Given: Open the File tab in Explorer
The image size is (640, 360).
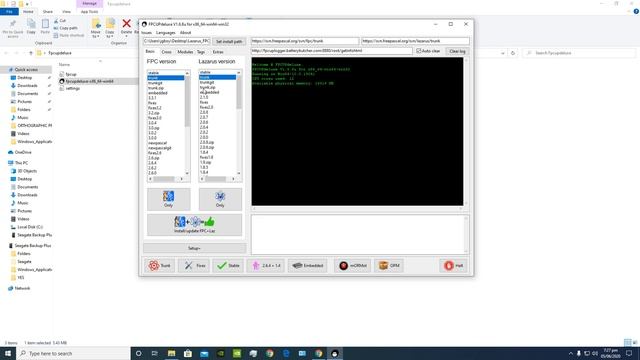Looking at the screenshot, I should 9,12.
